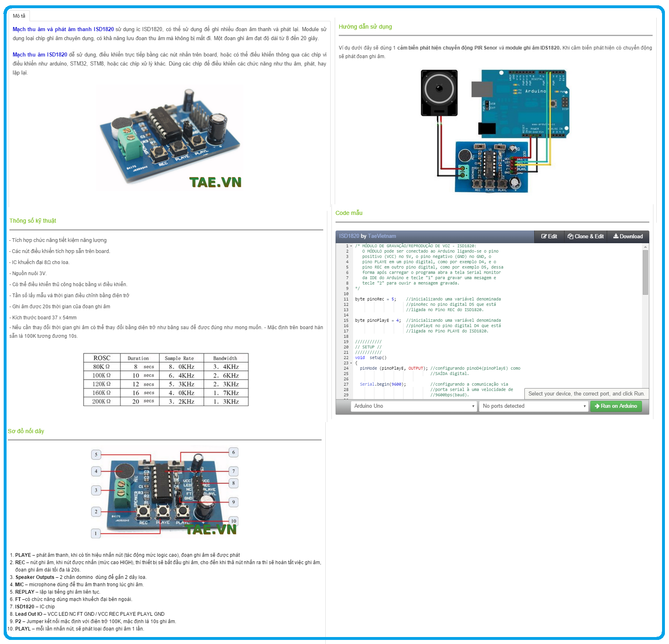Click the '100K Ω' table cell

[102, 375]
